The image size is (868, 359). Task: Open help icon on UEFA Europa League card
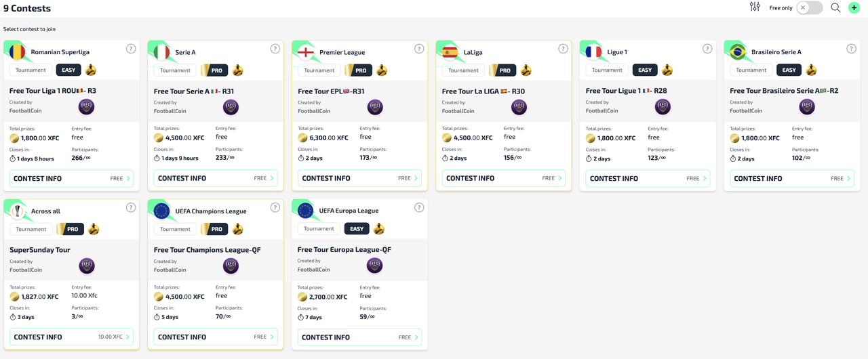pyautogui.click(x=419, y=207)
